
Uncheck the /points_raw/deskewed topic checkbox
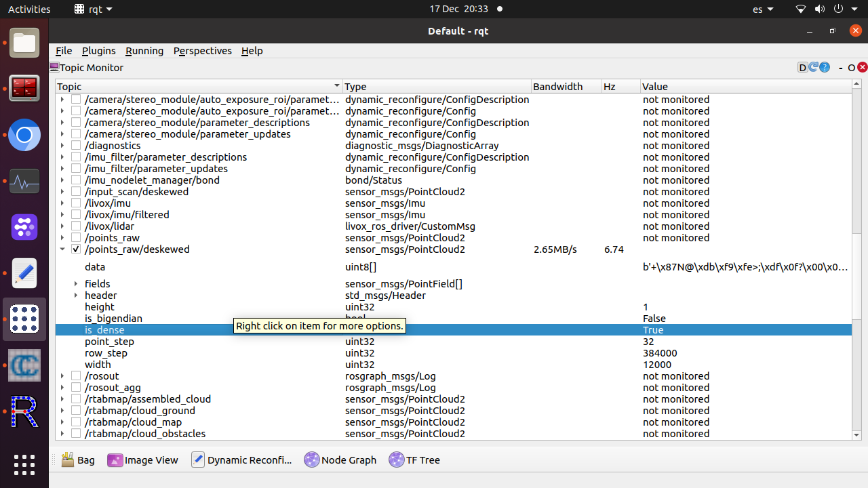[x=76, y=249]
